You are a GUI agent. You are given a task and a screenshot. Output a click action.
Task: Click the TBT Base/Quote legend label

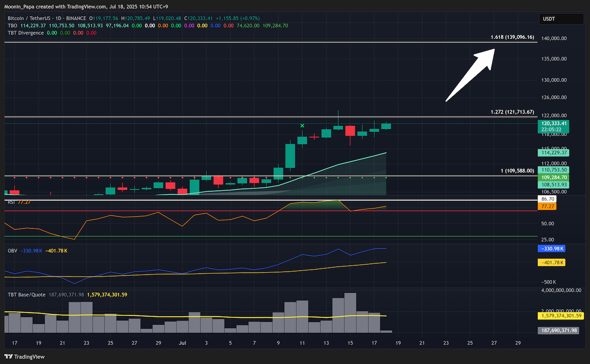point(27,295)
